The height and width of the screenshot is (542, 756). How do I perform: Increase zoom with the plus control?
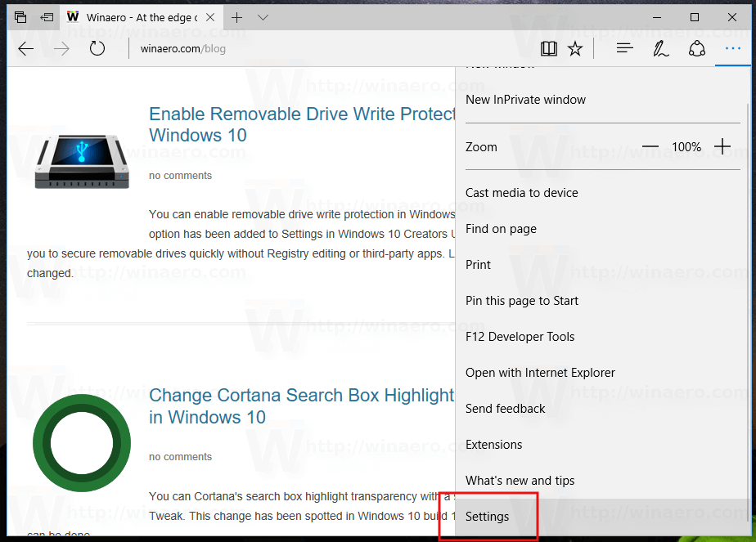coord(722,146)
